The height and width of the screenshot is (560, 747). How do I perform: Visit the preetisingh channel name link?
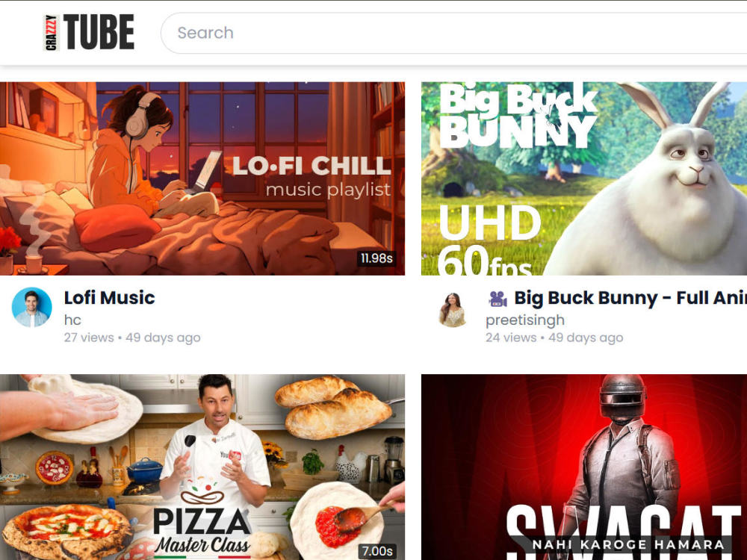(x=525, y=320)
